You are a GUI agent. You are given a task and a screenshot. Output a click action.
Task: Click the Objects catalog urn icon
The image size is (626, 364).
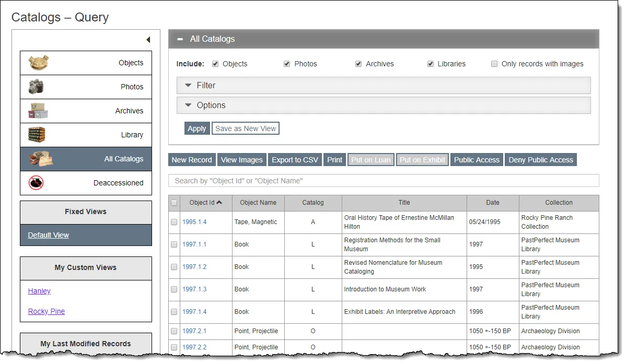coord(38,63)
